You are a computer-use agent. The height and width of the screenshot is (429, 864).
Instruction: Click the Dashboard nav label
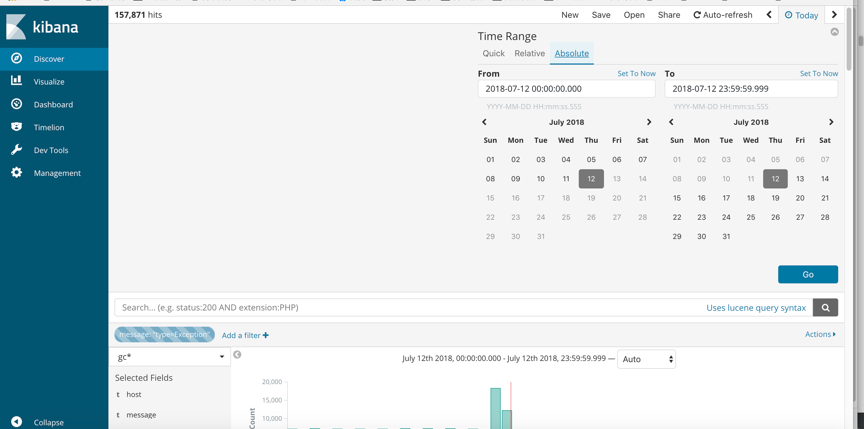(53, 105)
